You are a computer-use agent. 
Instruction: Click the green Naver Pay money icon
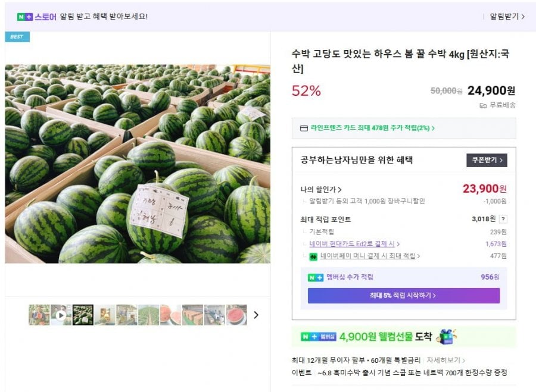(x=313, y=256)
